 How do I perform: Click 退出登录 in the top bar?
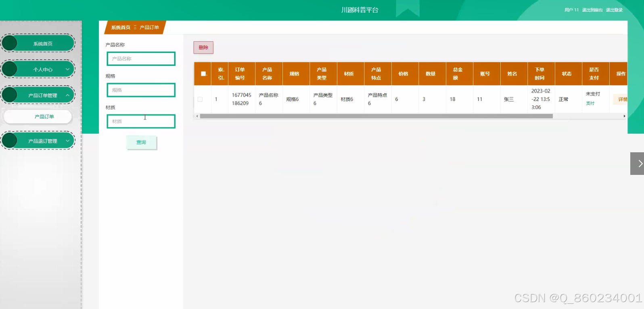click(x=614, y=10)
